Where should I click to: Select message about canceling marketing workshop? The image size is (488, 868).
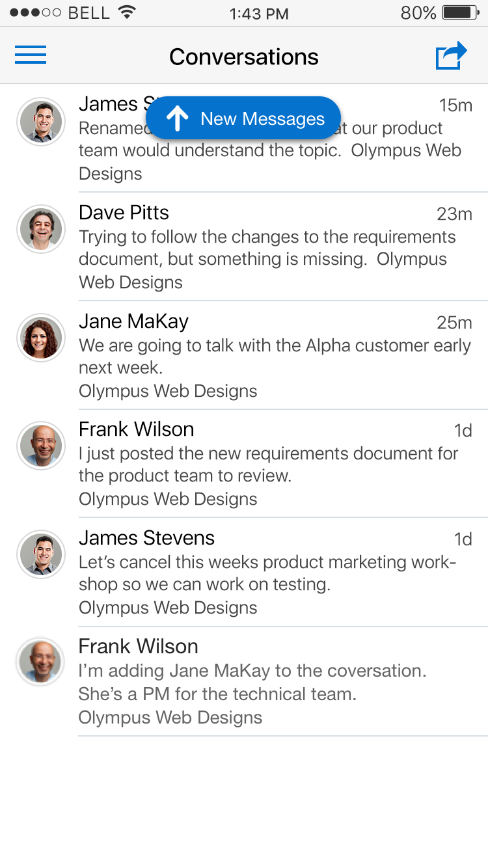coord(267,573)
